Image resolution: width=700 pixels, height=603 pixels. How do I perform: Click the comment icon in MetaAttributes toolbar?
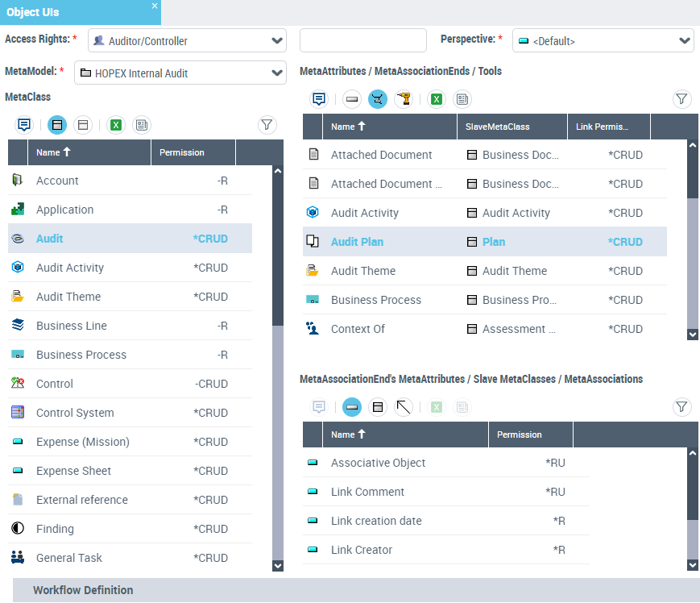coord(319,99)
